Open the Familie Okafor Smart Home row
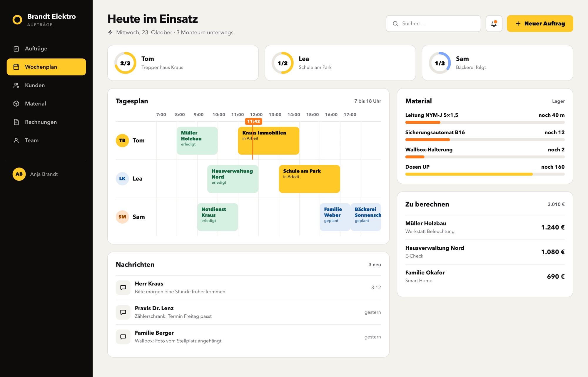 click(x=485, y=277)
